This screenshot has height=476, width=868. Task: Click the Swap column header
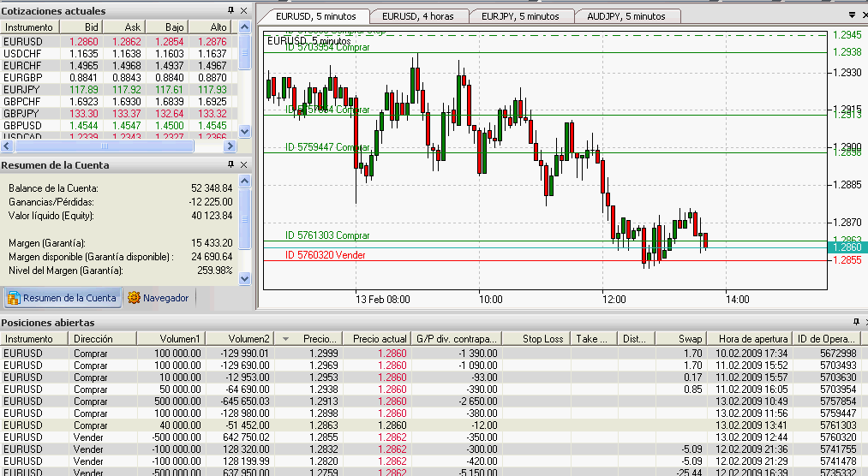(x=681, y=339)
